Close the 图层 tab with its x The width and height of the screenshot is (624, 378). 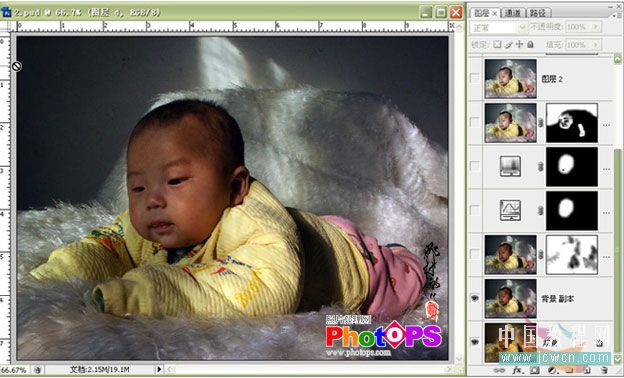[495, 14]
